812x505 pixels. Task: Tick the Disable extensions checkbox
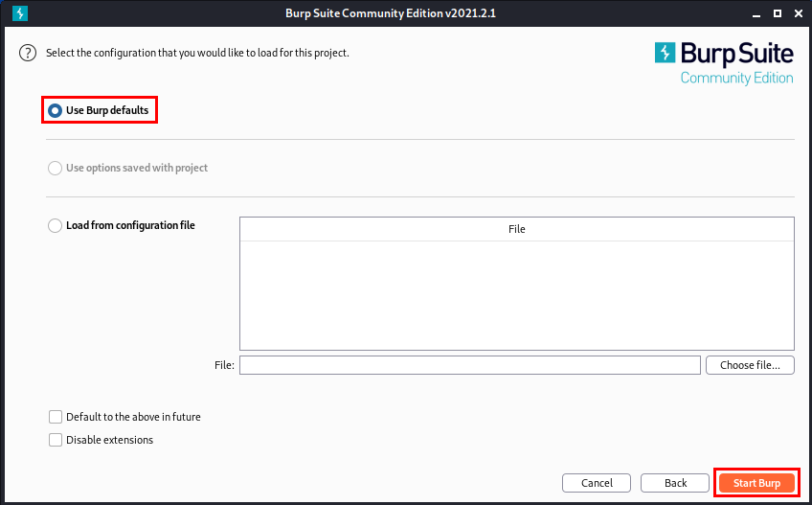56,440
